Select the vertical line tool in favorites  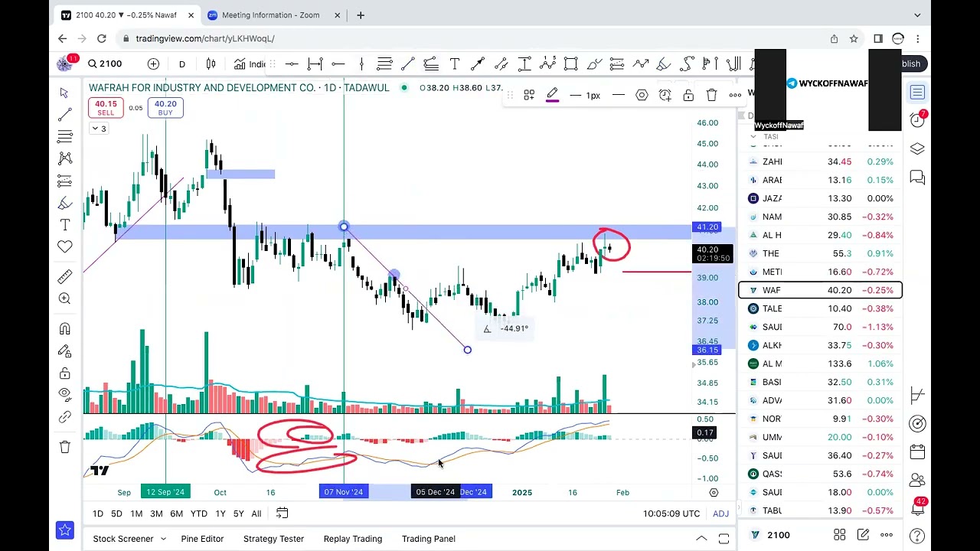[x=361, y=64]
